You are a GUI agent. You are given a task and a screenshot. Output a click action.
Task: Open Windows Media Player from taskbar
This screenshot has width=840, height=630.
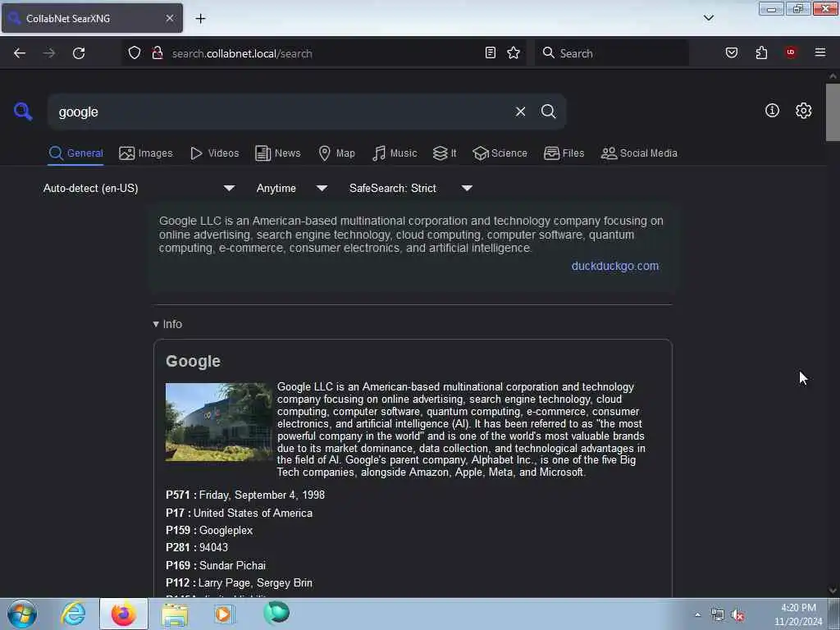[x=224, y=614]
